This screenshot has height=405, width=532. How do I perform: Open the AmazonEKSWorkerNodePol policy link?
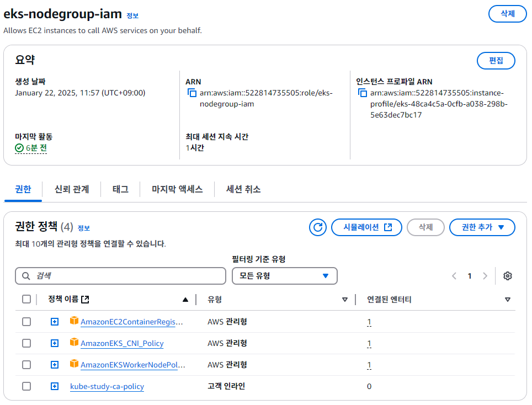(132, 365)
